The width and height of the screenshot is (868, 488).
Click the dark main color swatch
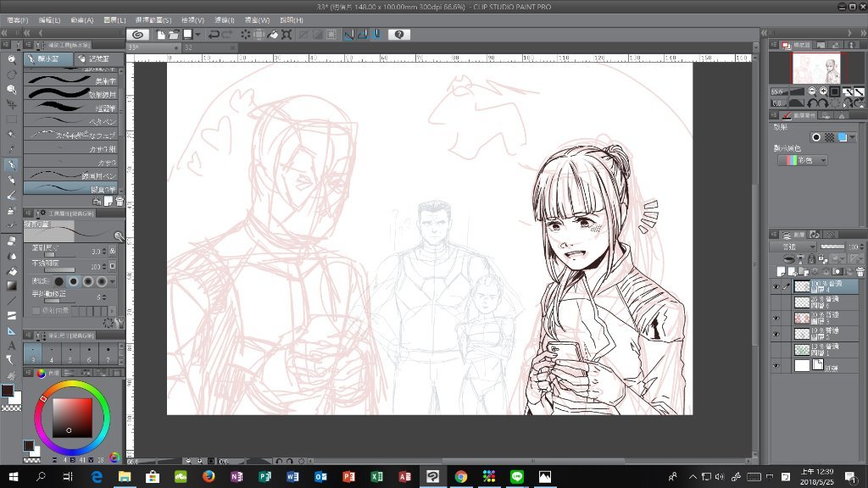(x=7, y=391)
